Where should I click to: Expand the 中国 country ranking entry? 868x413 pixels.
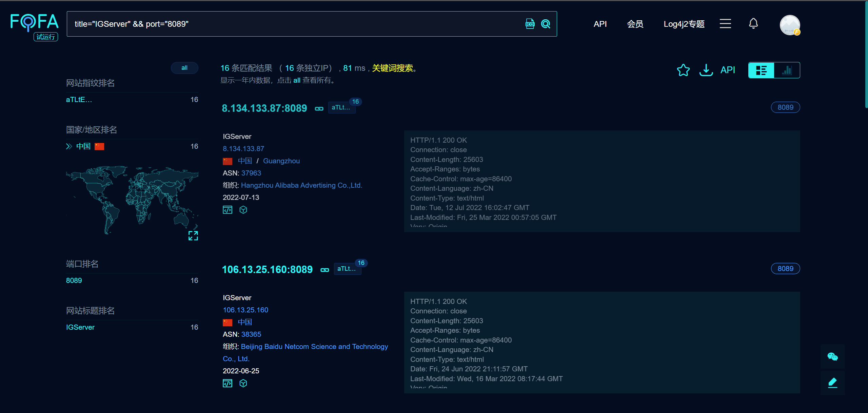[69, 146]
